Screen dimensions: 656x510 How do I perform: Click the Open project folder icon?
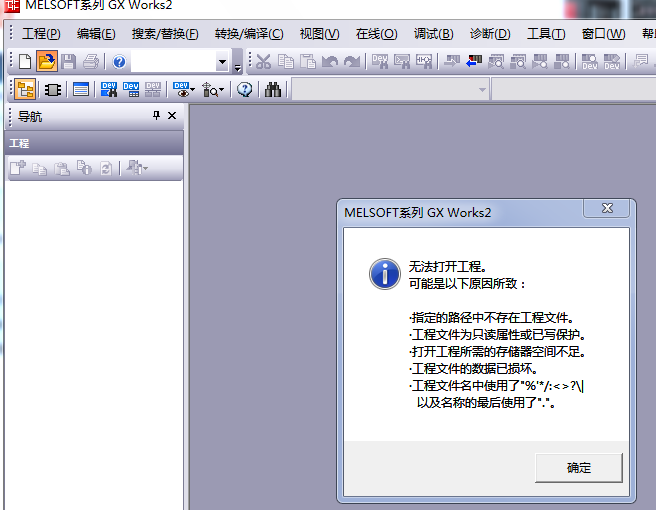tap(47, 62)
